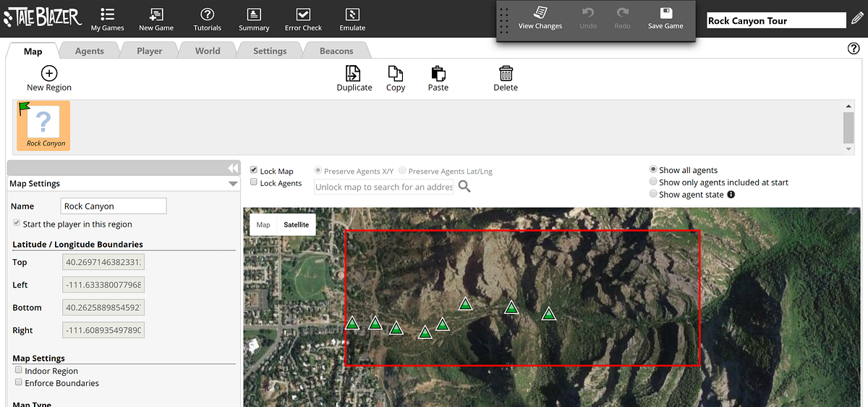Select Show only agents included at start
This screenshot has height=407, width=868.
click(654, 182)
